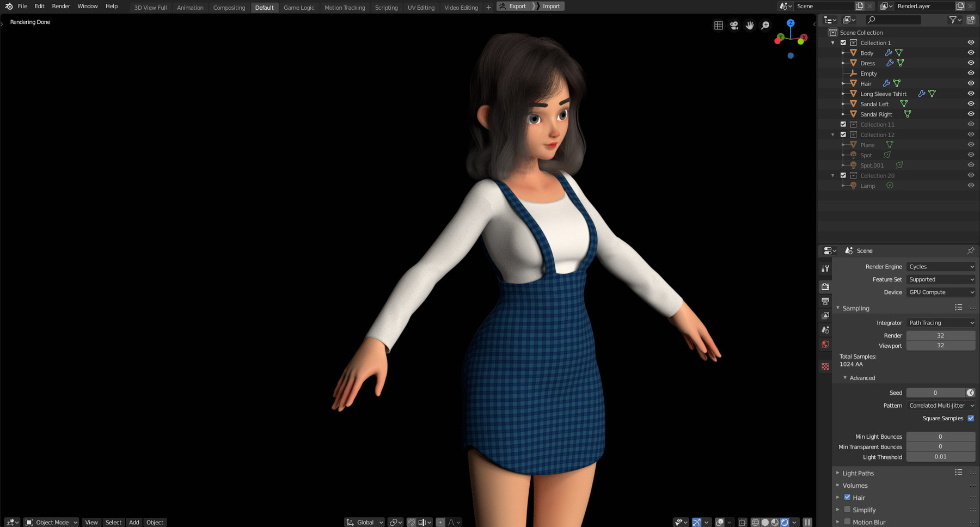980x527 pixels.
Task: Toggle perspective/orthographic grid view icon
Action: [719, 26]
